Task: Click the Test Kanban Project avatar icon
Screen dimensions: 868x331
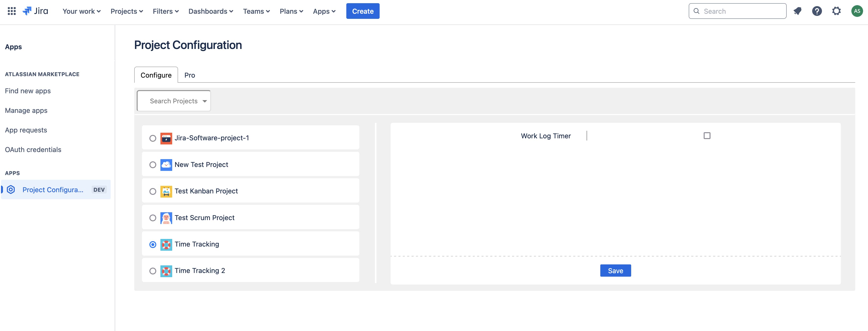Action: click(x=166, y=191)
